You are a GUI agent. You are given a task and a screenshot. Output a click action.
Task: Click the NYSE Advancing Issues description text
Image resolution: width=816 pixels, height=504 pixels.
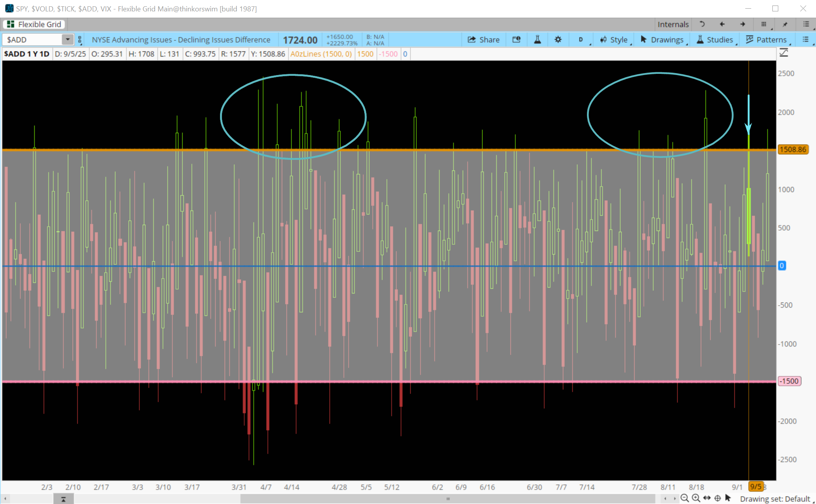[181, 40]
